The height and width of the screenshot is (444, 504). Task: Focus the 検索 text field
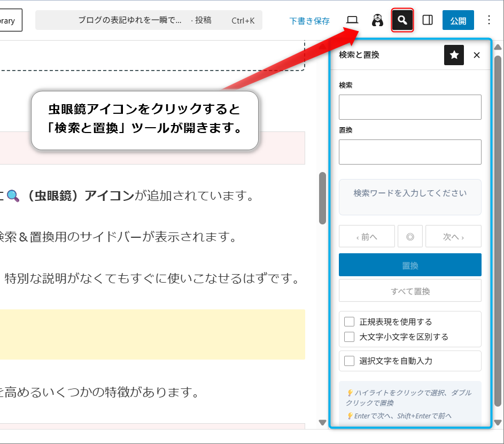pyautogui.click(x=410, y=107)
